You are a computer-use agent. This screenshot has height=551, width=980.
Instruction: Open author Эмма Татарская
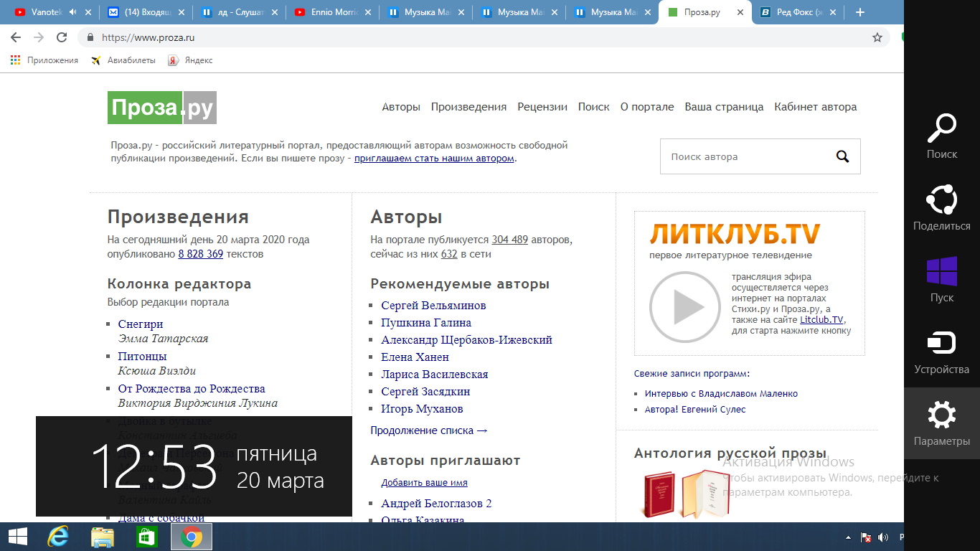point(163,339)
